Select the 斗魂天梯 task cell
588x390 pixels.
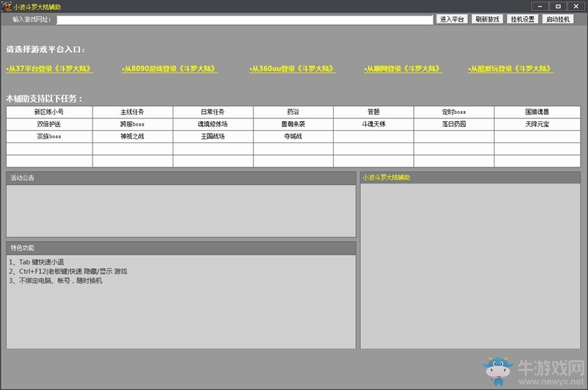click(373, 124)
